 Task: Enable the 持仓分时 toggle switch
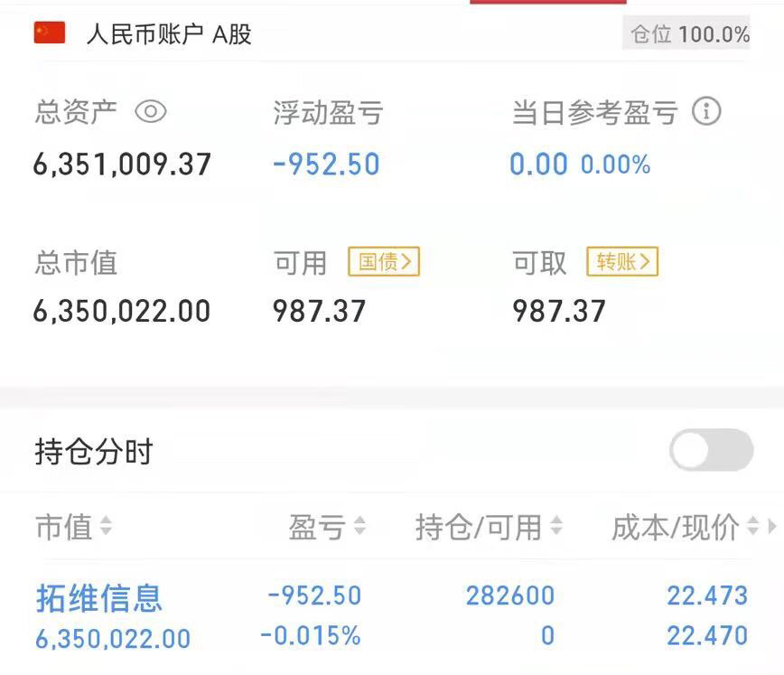click(711, 450)
